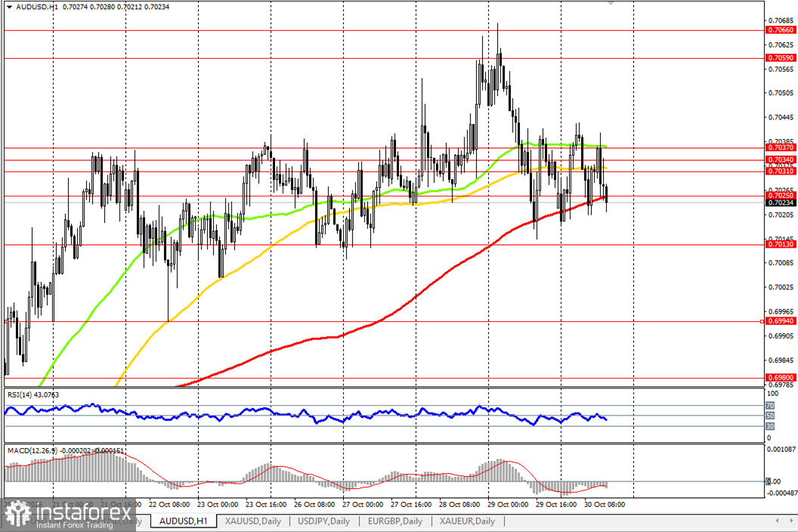Click the RSI level 50 label
This screenshot has width=798, height=532.
pyautogui.click(x=770, y=416)
